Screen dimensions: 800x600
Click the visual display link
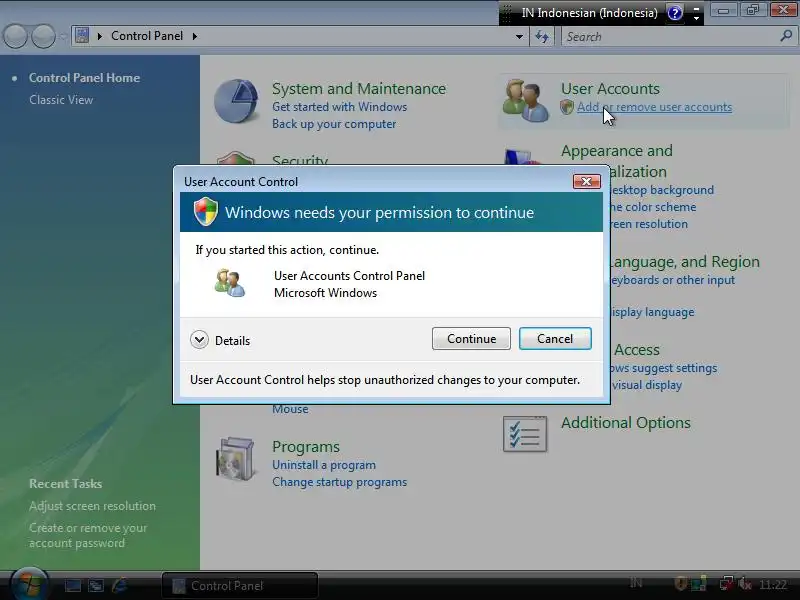click(x=646, y=385)
